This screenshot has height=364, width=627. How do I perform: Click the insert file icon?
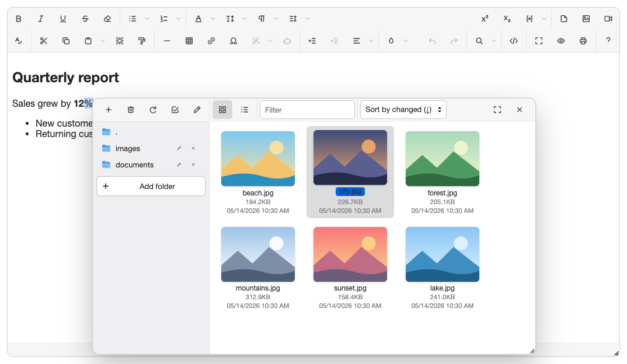(564, 19)
